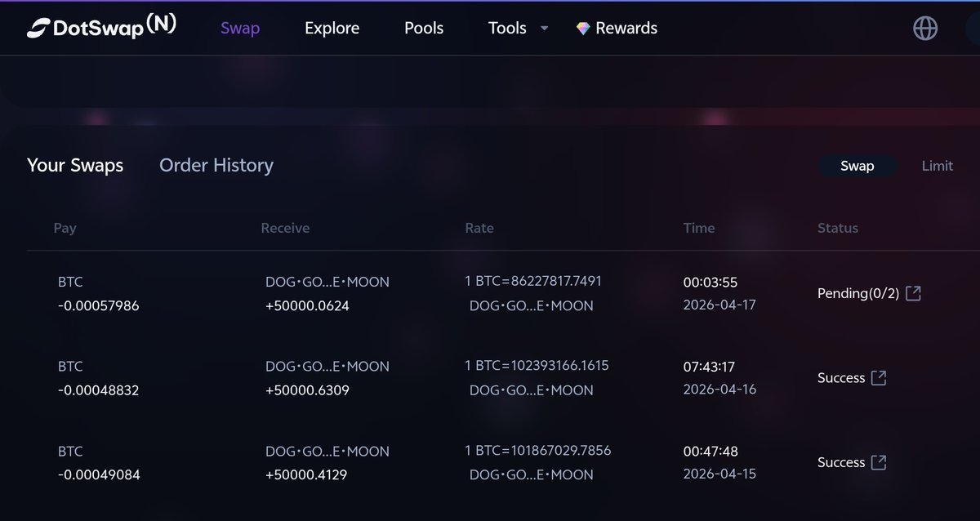Select the Limit filter toggle
The image size is (980, 521).
click(938, 166)
